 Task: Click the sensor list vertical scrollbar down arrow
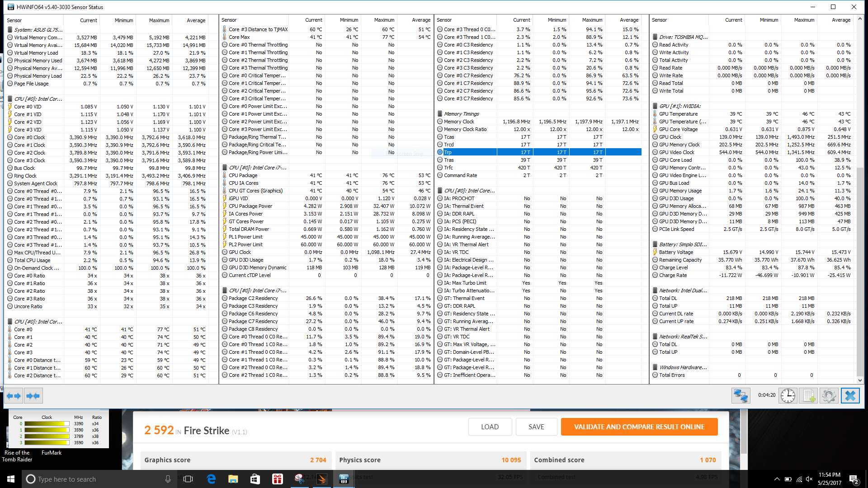[860, 380]
